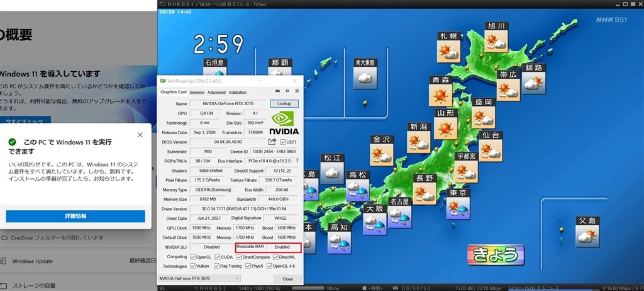Click the TVTest record icon in status bar
The image size is (644, 291).
[x=364, y=288]
